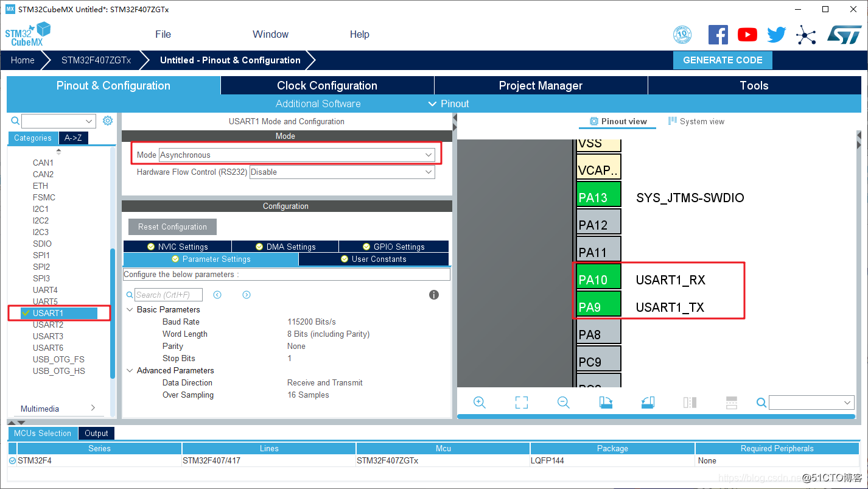Go to next parameter search result
Screen dimensions: 868x489
point(247,295)
